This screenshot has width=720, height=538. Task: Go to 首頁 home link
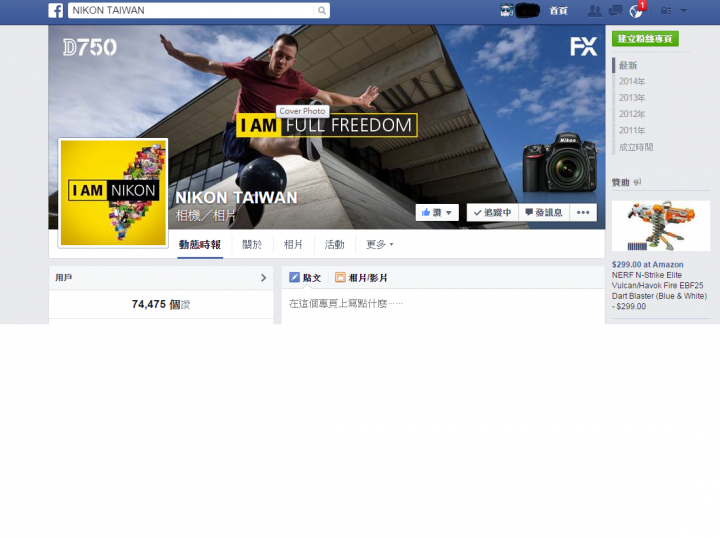point(559,11)
